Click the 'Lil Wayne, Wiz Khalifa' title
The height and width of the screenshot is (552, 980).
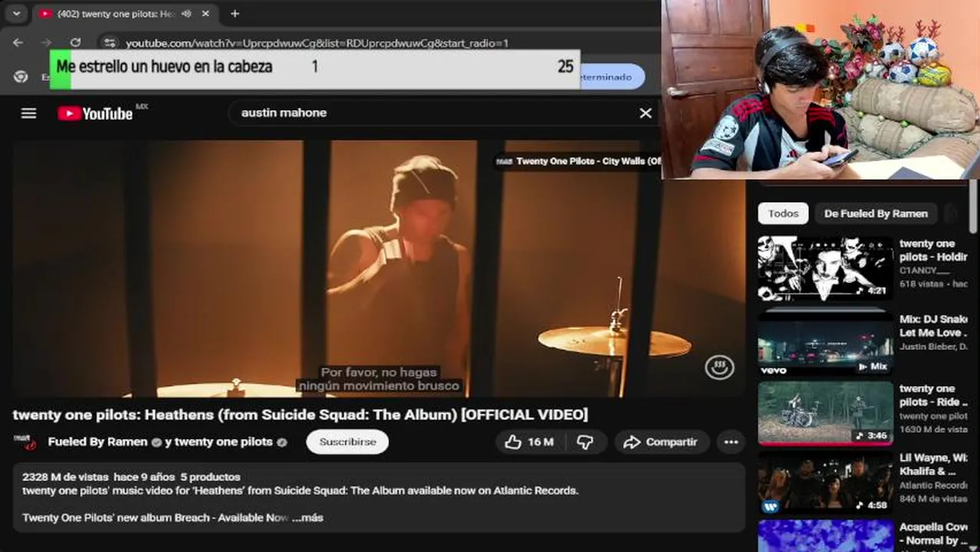[933, 465]
